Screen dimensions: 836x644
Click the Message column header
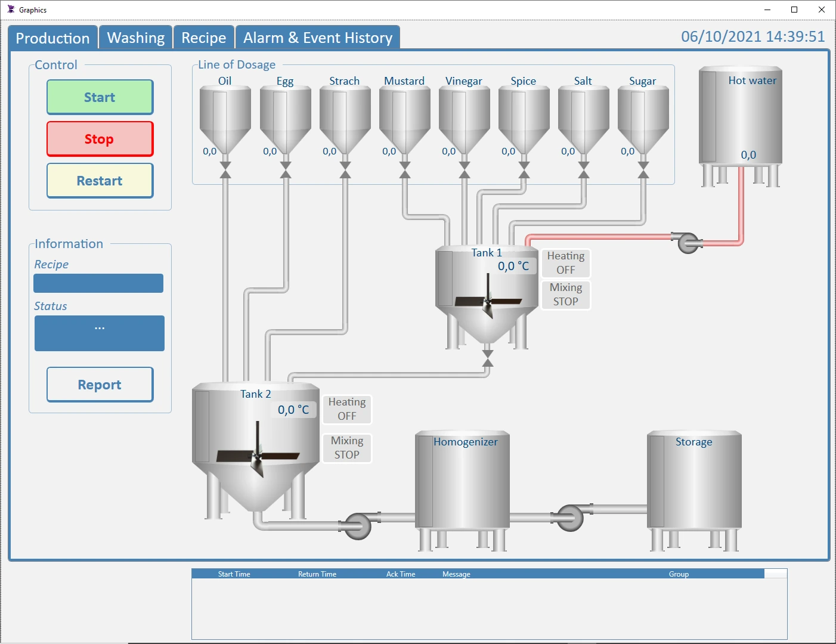pyautogui.click(x=456, y=574)
